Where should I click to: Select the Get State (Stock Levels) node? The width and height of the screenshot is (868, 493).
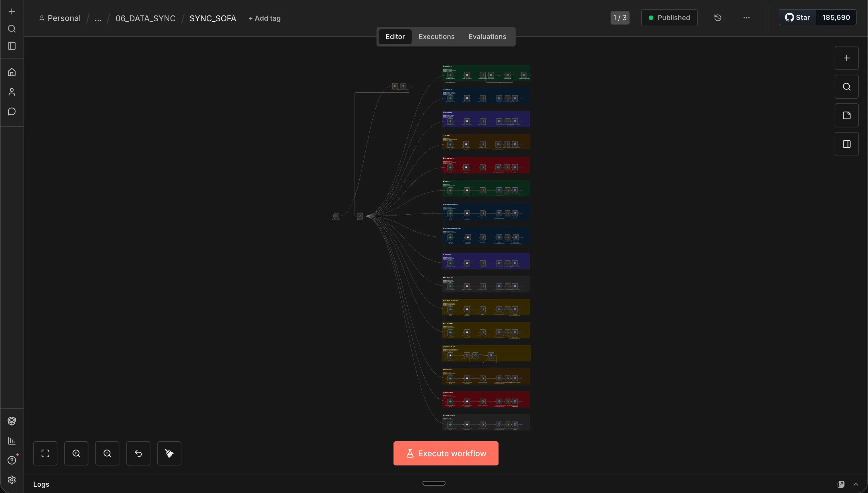coord(450,424)
